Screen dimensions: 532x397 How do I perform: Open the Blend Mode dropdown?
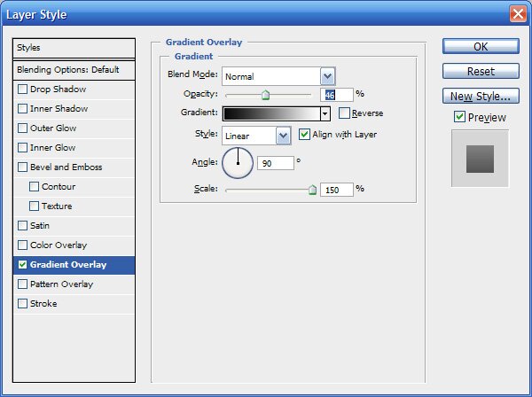coord(327,76)
